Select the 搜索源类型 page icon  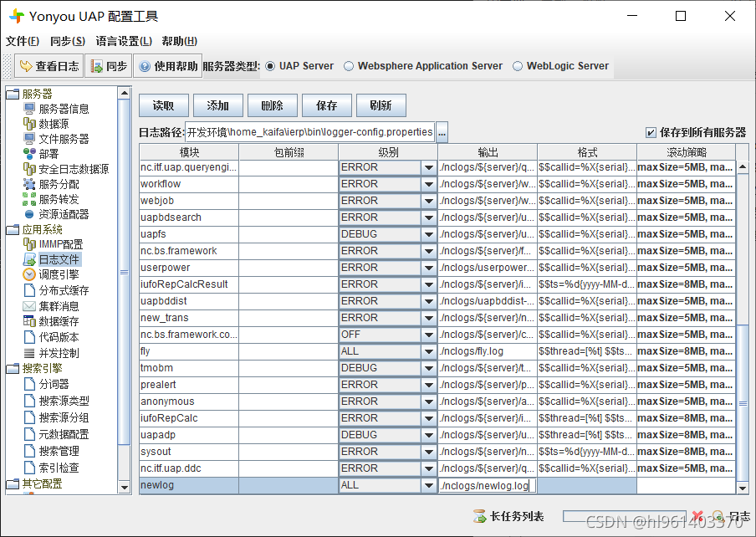tap(29, 401)
